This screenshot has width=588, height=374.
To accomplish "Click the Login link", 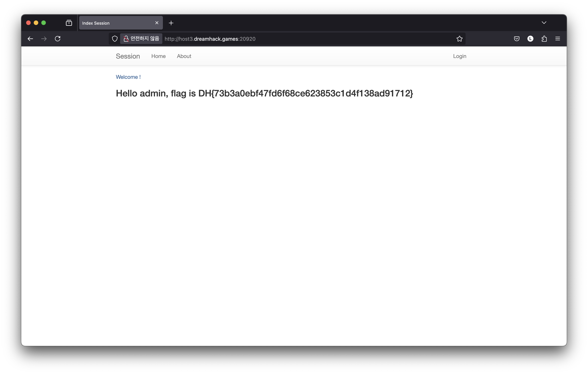I will [459, 56].
